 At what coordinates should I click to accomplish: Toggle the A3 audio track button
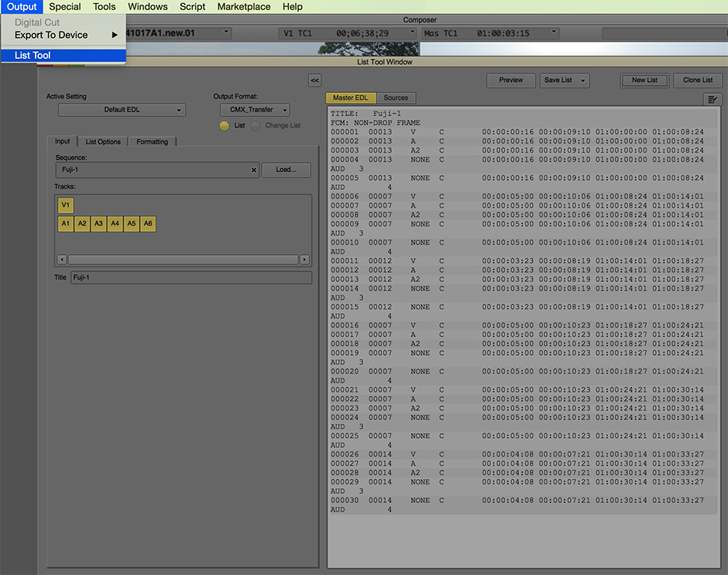click(98, 223)
